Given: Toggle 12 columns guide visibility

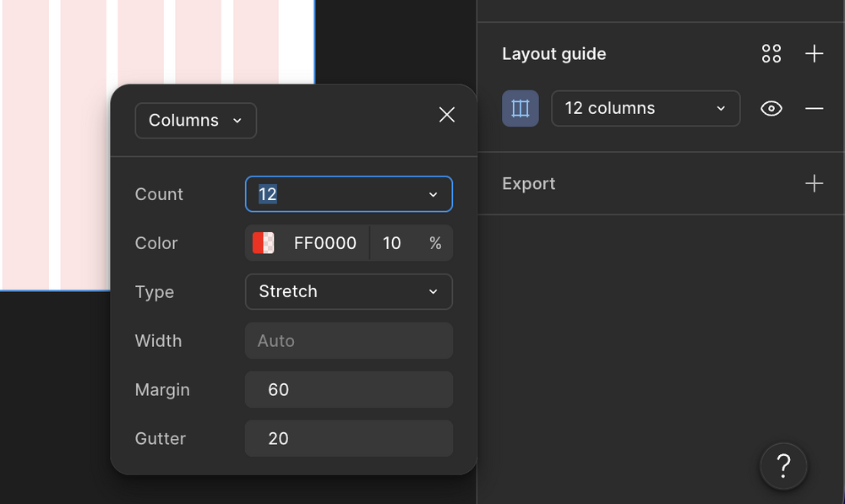Looking at the screenshot, I should (771, 108).
